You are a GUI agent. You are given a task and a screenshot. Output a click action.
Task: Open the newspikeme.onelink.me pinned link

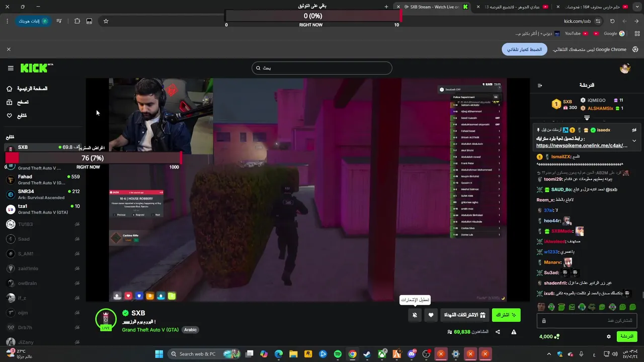point(582,146)
